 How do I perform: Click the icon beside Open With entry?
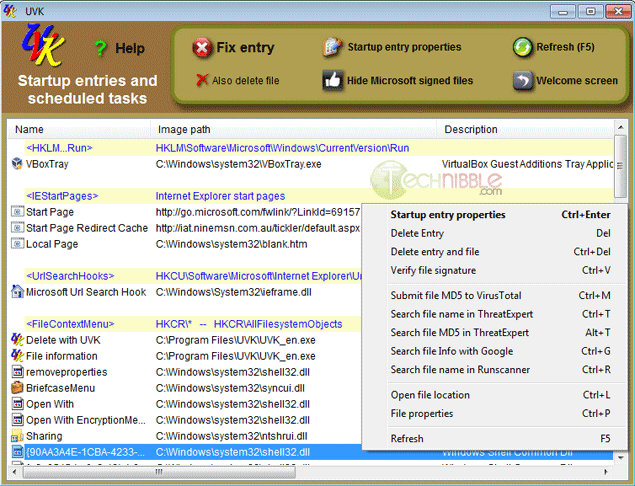(17, 404)
